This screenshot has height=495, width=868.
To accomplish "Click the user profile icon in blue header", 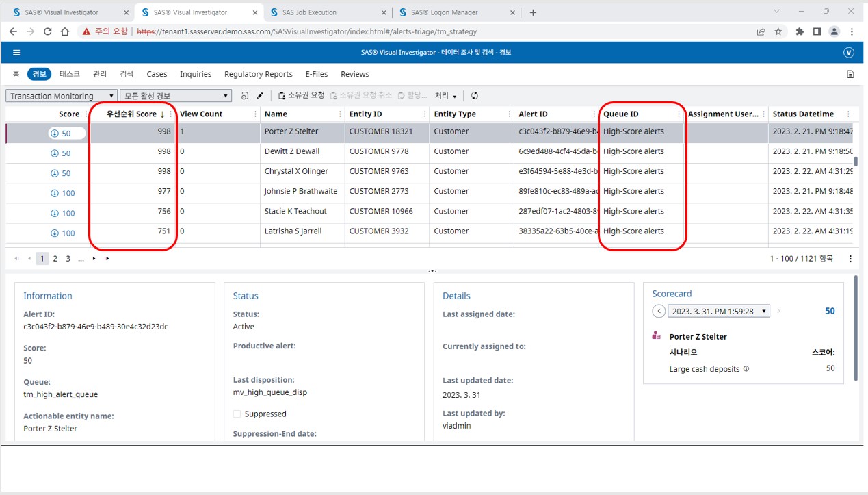I will [849, 53].
